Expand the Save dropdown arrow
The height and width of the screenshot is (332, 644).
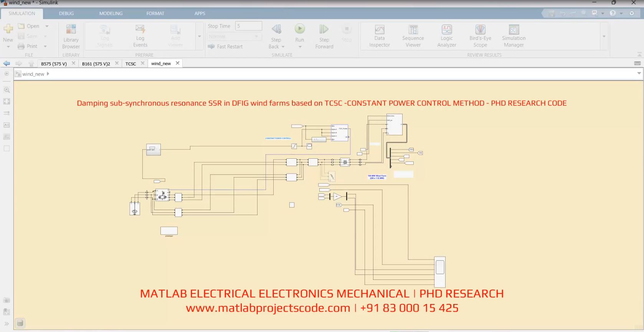tap(45, 36)
